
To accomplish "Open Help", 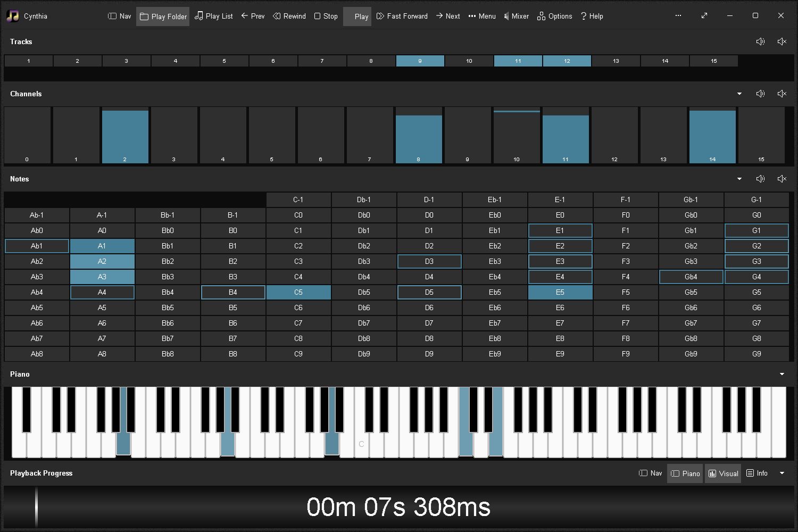I will coord(592,16).
